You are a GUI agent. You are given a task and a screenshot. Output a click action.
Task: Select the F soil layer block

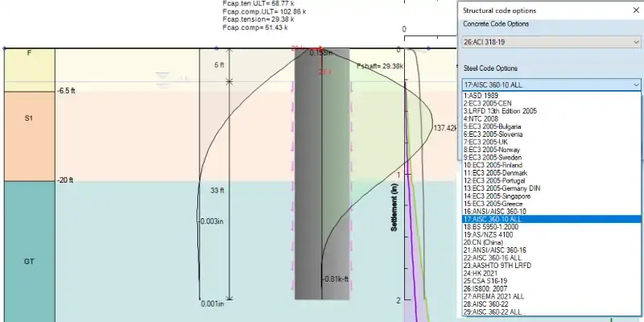(30, 70)
